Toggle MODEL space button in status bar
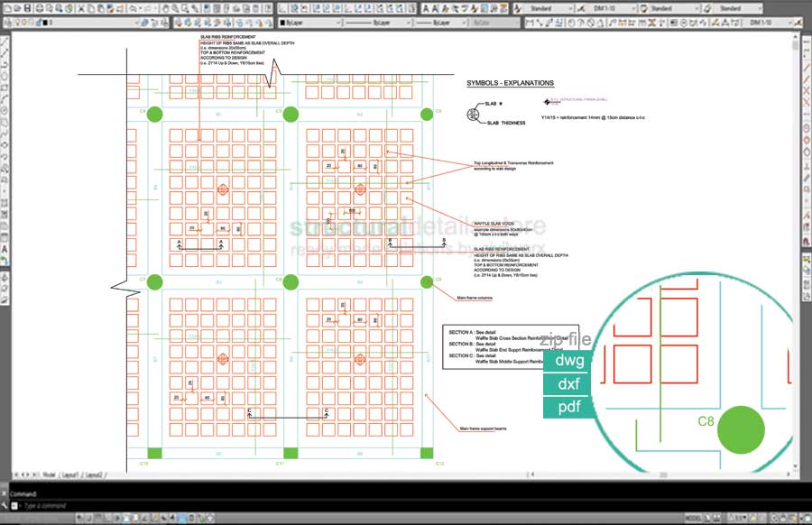The width and height of the screenshot is (812, 525). click(693, 517)
